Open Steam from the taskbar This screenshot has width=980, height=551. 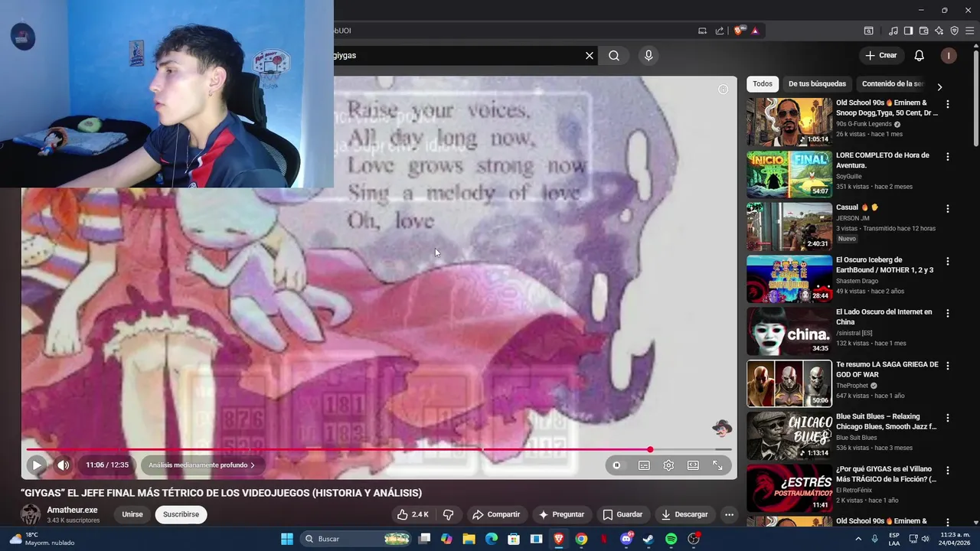click(648, 539)
